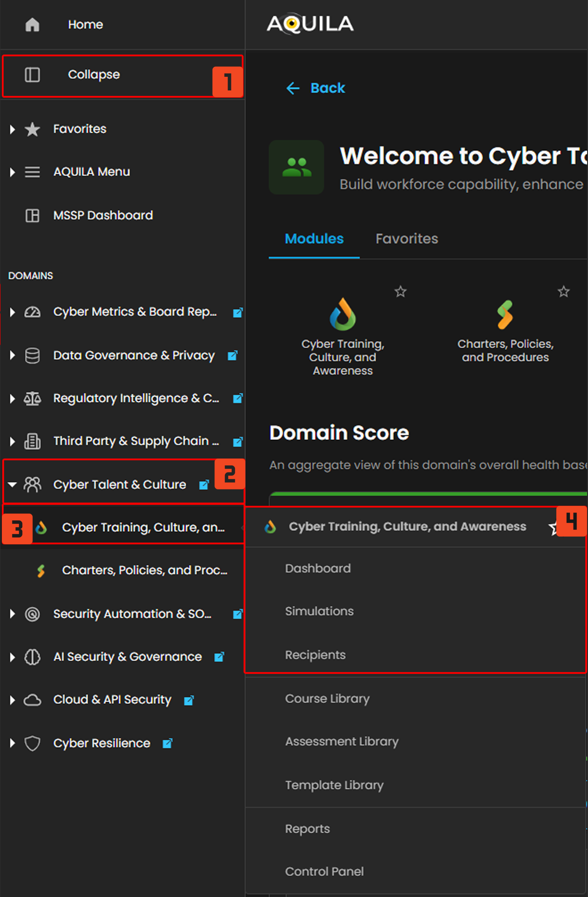
Task: Collapse Cyber Talent & Culture arrow
Action: (x=13, y=485)
